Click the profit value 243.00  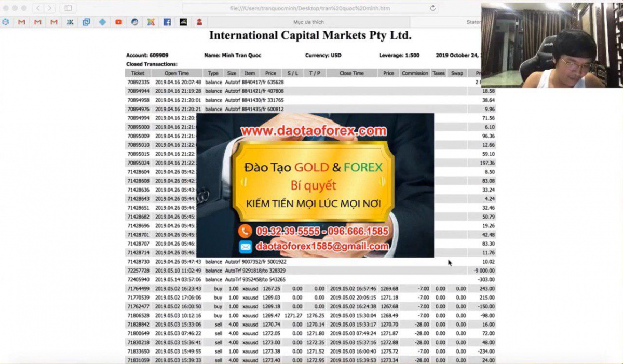487,289
